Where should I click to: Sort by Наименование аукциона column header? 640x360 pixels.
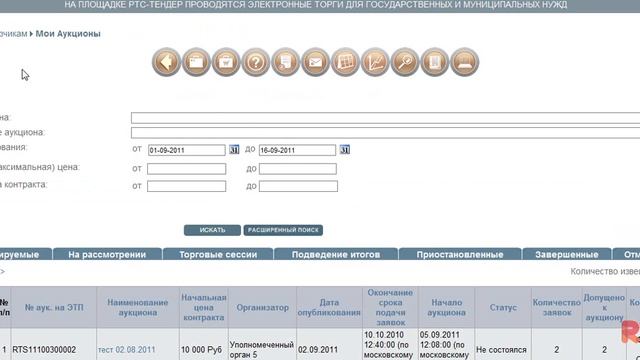138,307
